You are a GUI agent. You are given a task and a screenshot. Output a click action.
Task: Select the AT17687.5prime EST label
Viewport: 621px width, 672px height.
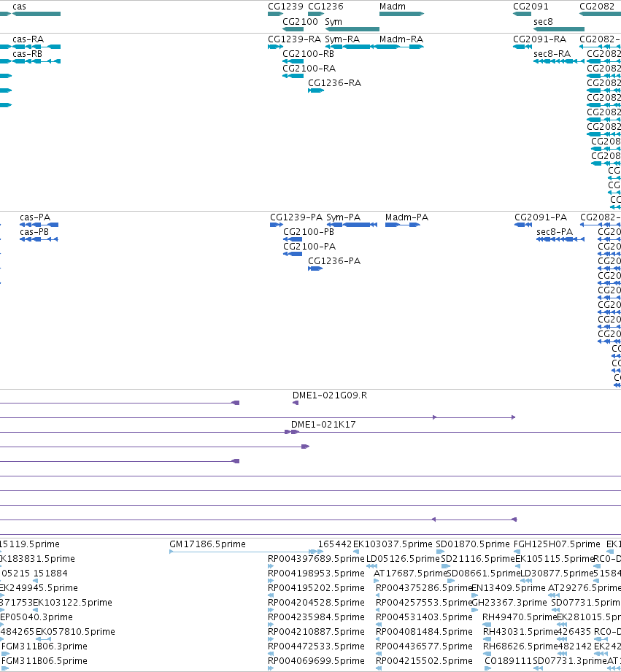(x=411, y=573)
